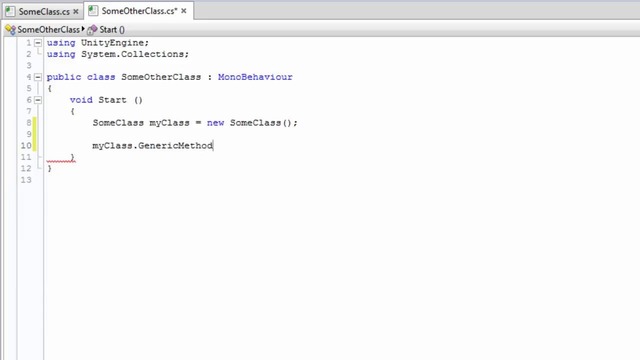Collapse the Start method fold on line 6
Screen dimensions: 640x360
38,100
